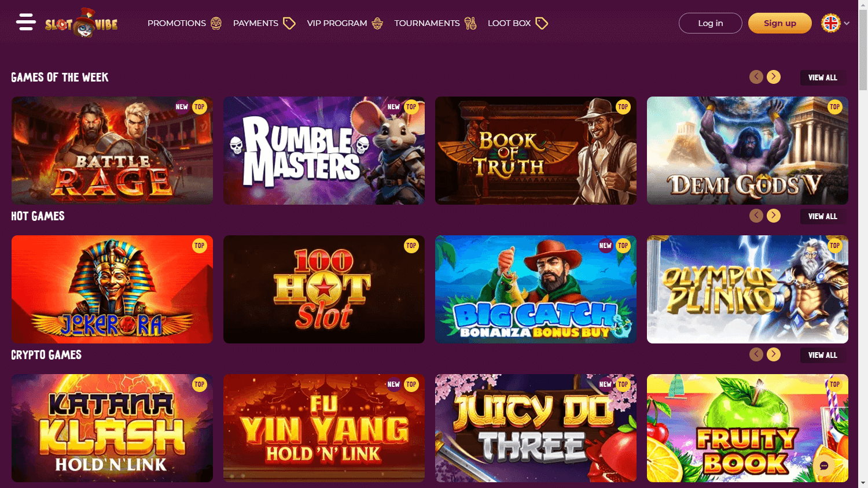Image resolution: width=868 pixels, height=488 pixels.
Task: Click the page vertical scrollbar
Action: tap(863, 244)
